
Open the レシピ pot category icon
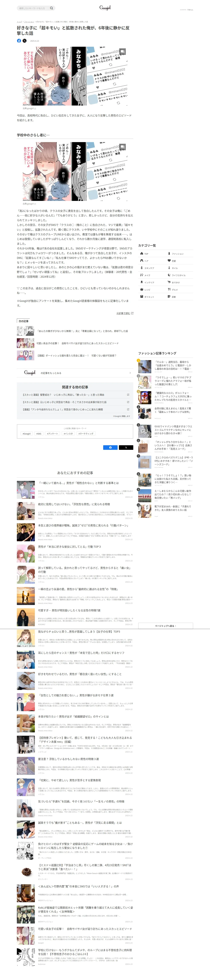(x=142, y=290)
